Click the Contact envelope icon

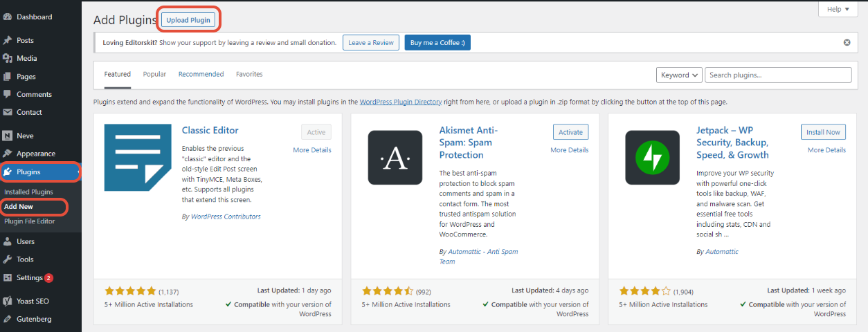point(8,112)
